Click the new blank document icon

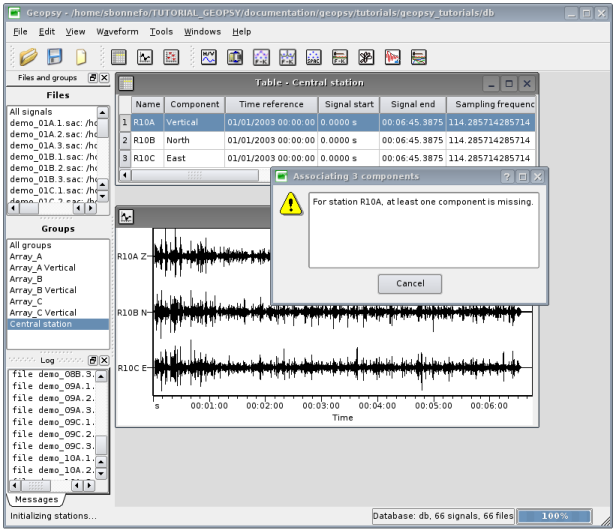click(x=81, y=57)
